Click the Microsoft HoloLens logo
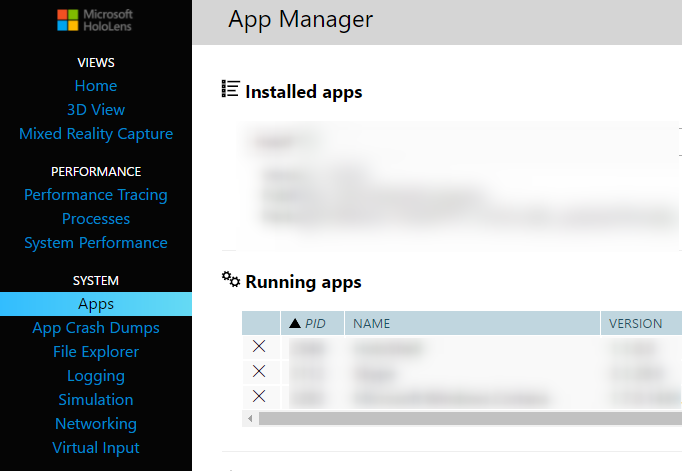Screen dimensions: 682x471 click(x=95, y=22)
